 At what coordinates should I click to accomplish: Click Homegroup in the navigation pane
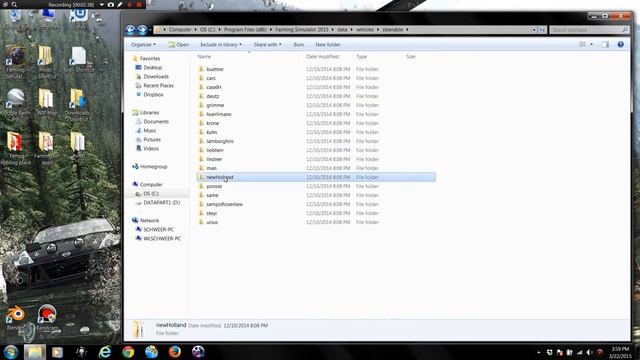click(153, 166)
